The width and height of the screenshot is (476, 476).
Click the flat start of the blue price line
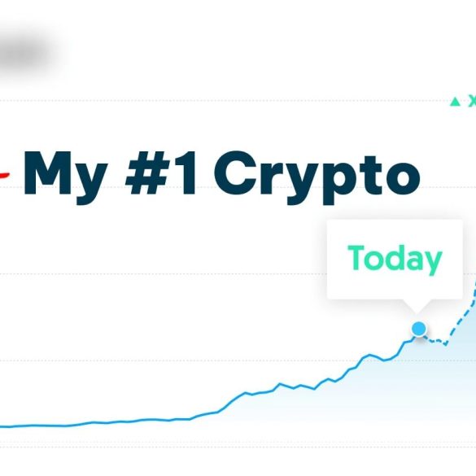tap(46, 426)
